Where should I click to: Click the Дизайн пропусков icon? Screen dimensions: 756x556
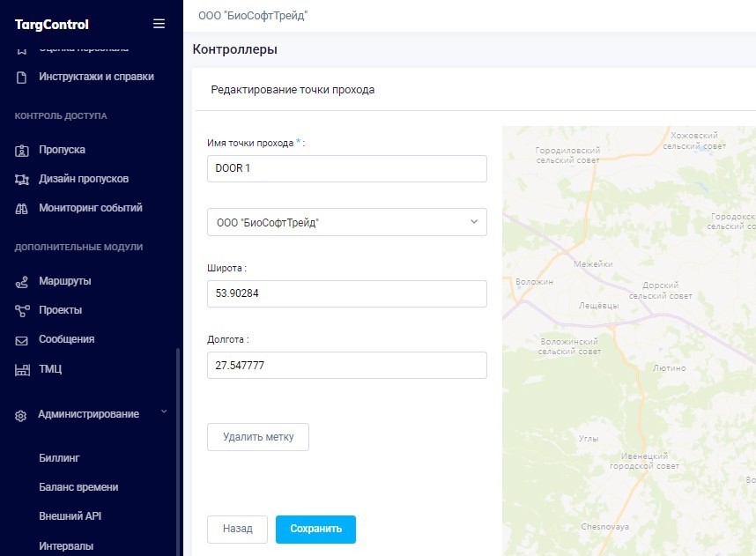point(22,180)
